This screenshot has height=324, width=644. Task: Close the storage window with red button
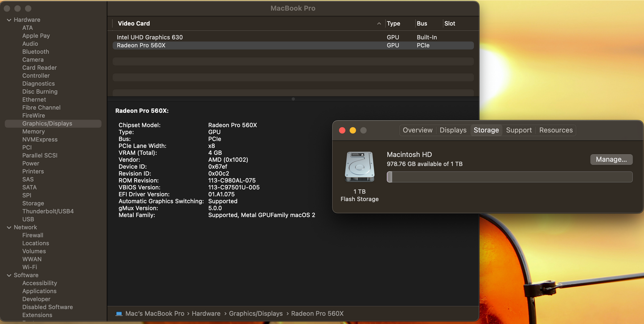342,130
